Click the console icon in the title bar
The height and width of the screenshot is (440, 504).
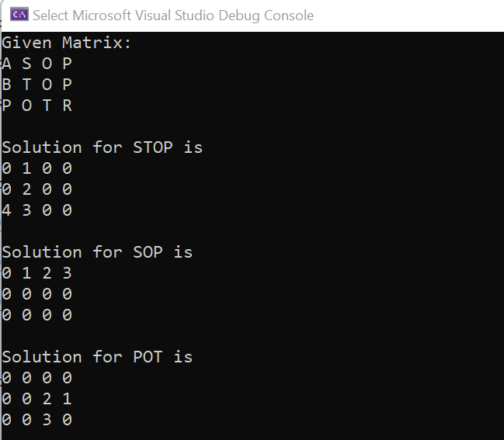pyautogui.click(x=19, y=15)
